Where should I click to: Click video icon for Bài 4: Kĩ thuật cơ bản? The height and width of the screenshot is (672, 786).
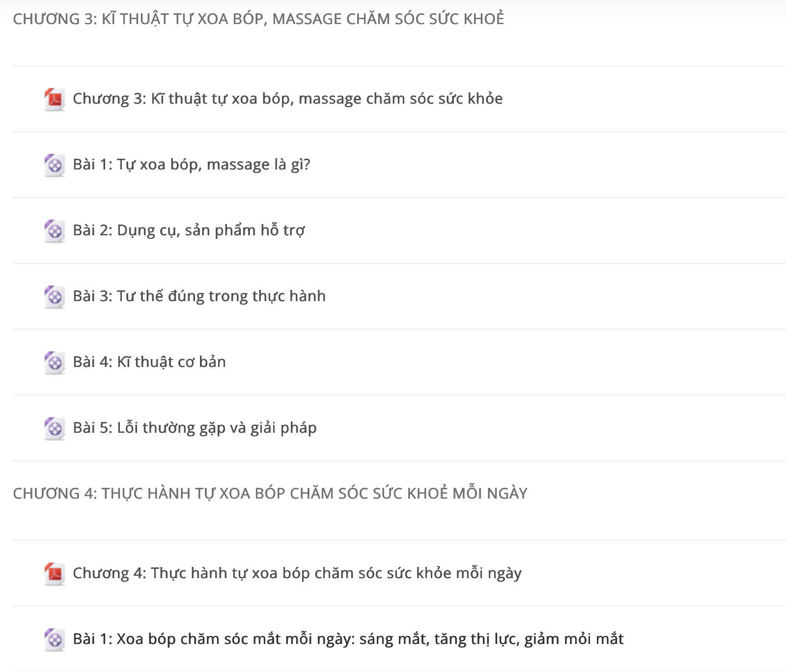point(55,363)
